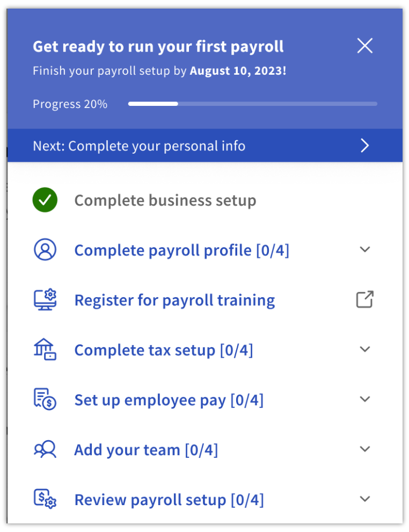Click the payroll training monitor icon
The height and width of the screenshot is (532, 409).
[45, 299]
